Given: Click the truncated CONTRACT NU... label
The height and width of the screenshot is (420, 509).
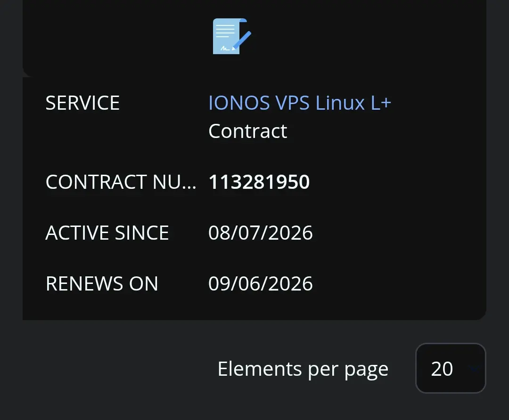Looking at the screenshot, I should coord(121,182).
